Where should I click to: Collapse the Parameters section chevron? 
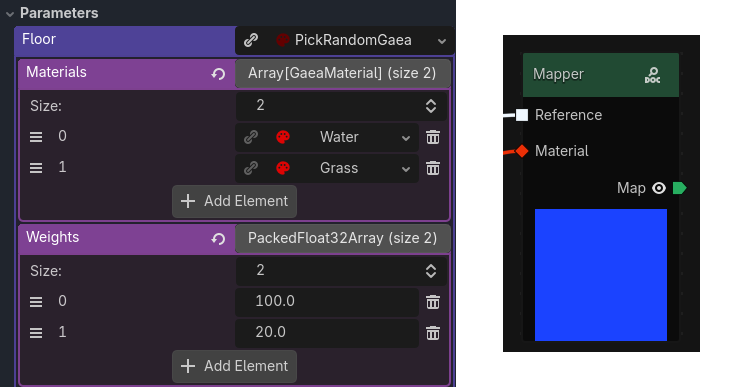click(10, 14)
